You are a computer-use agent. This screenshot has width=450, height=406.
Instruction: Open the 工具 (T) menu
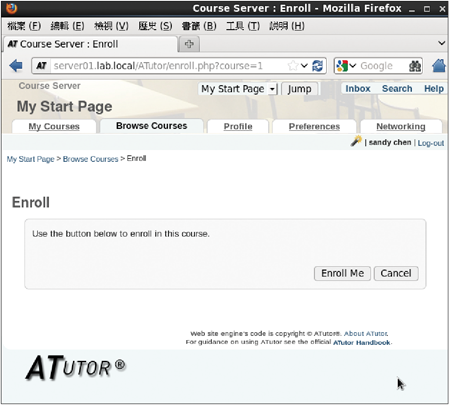243,26
